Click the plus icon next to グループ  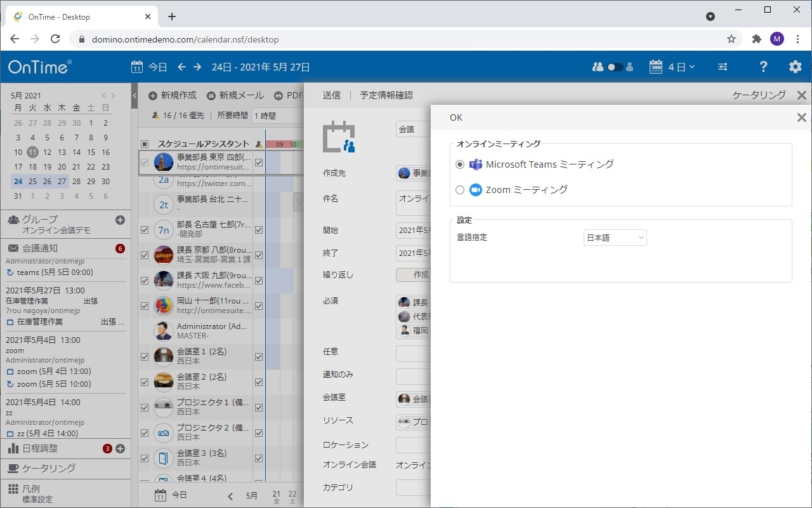click(x=121, y=219)
